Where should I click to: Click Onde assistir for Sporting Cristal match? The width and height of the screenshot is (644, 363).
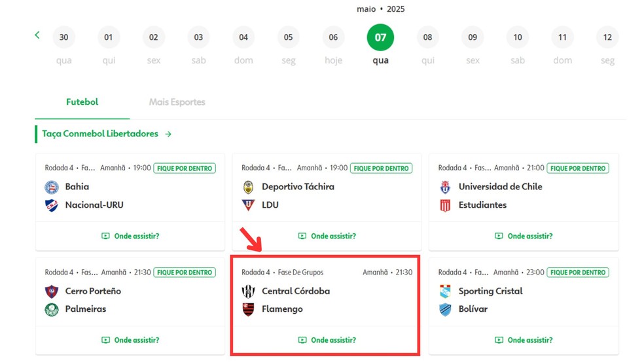tap(524, 340)
